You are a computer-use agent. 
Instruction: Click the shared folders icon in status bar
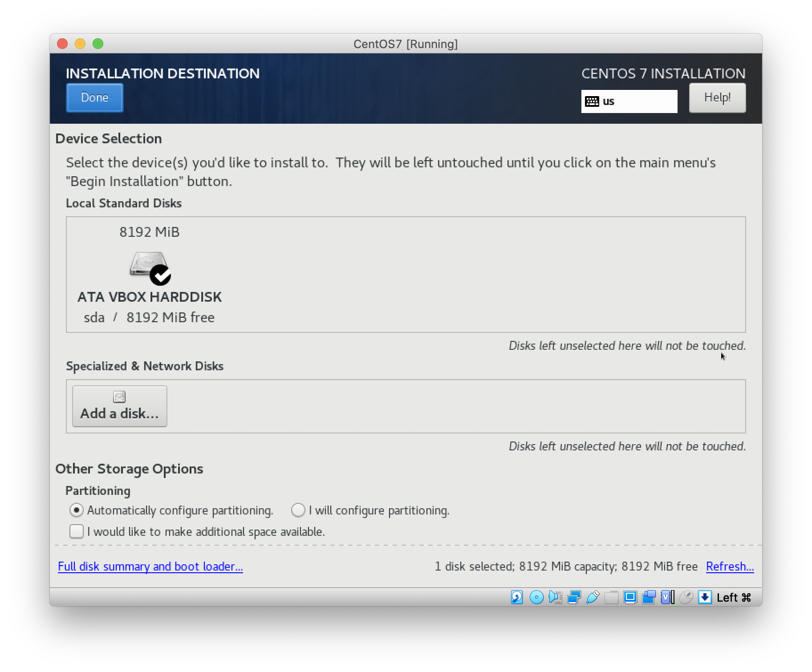pos(612,597)
